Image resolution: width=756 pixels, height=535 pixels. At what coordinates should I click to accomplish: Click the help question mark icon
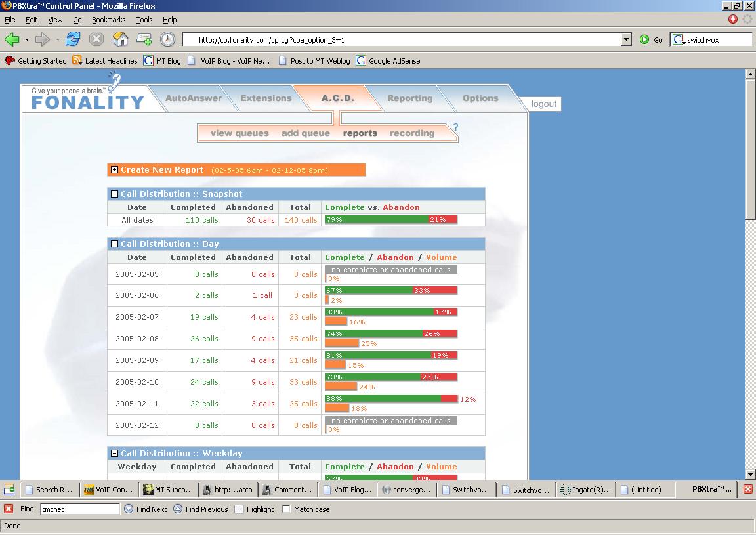(455, 127)
